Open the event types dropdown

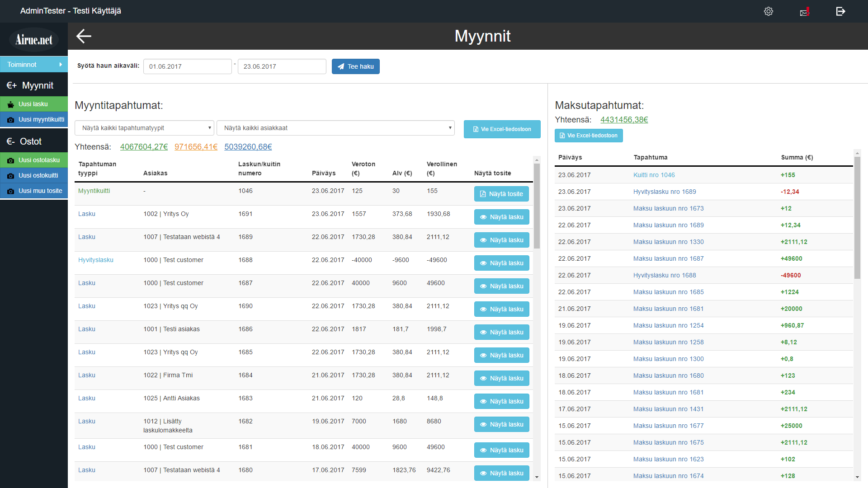(144, 128)
